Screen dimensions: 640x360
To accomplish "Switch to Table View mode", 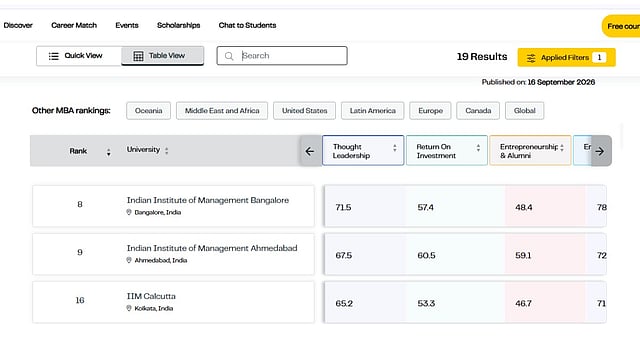I will coord(162,56).
